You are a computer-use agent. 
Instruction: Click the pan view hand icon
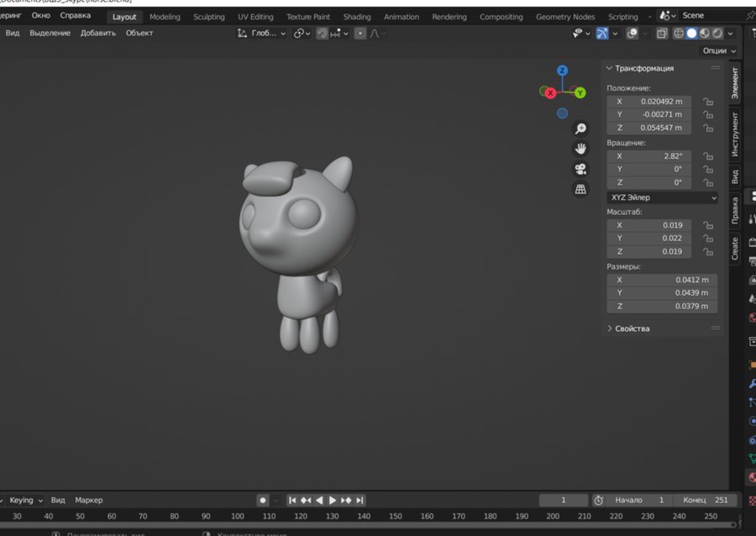pos(580,149)
